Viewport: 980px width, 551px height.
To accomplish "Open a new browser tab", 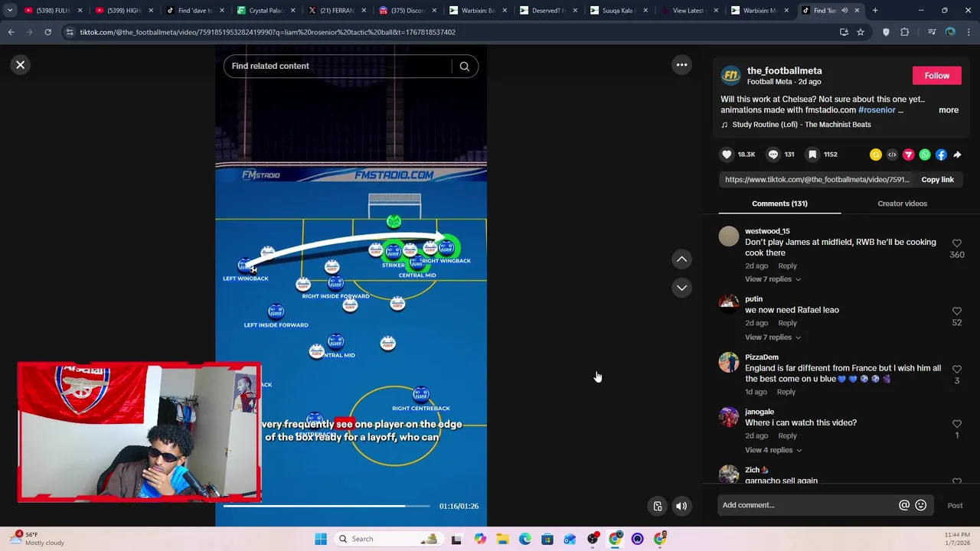I will coord(875,11).
